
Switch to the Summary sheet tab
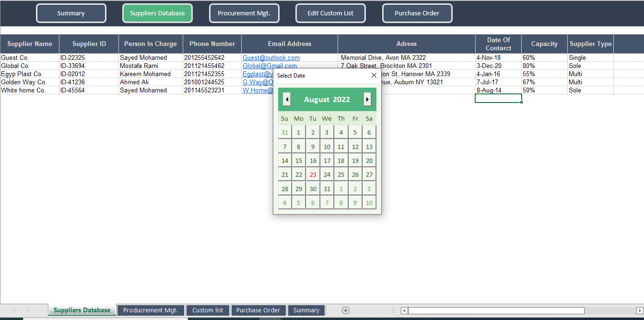point(306,310)
